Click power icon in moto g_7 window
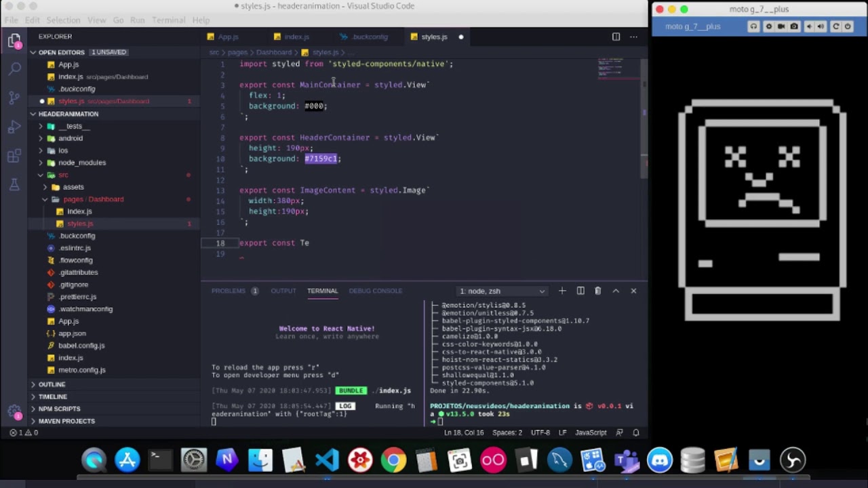Image resolution: width=868 pixels, height=488 pixels. coord(848,26)
